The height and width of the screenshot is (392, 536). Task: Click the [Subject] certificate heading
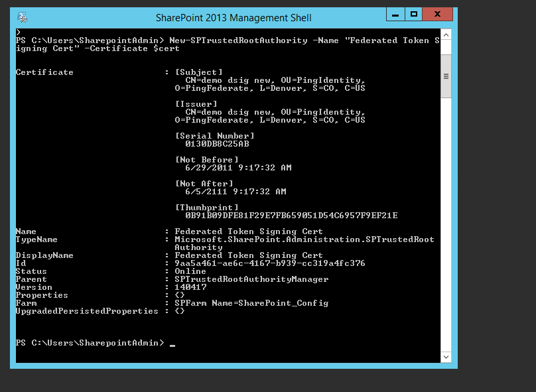[x=198, y=72]
